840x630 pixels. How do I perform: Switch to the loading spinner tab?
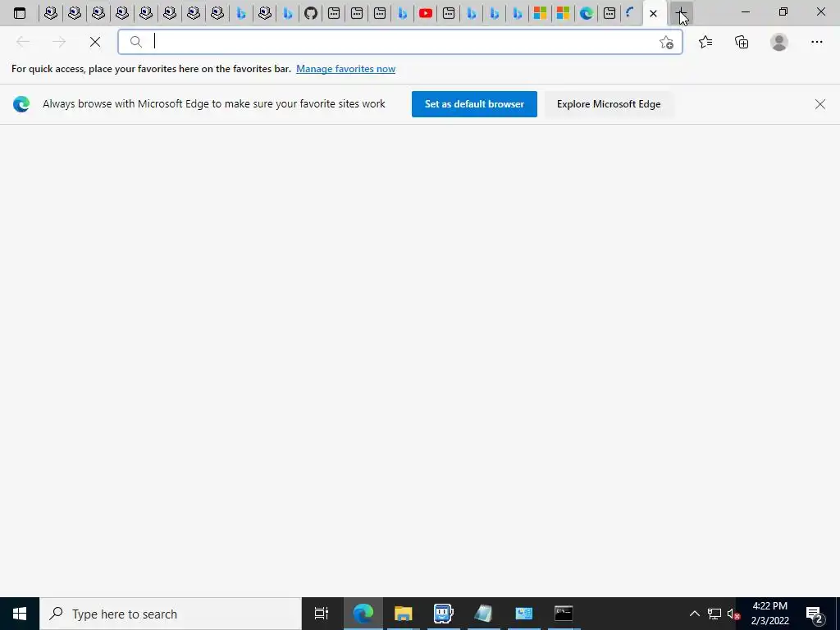[631, 13]
